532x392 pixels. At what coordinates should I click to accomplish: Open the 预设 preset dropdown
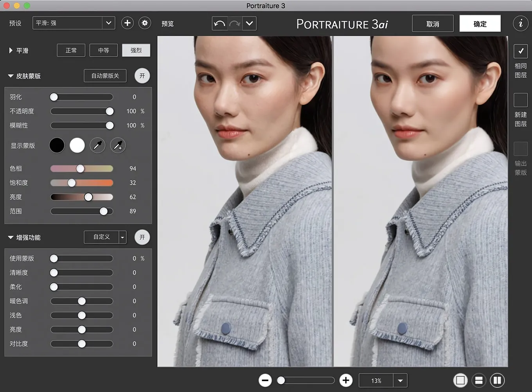(x=108, y=23)
